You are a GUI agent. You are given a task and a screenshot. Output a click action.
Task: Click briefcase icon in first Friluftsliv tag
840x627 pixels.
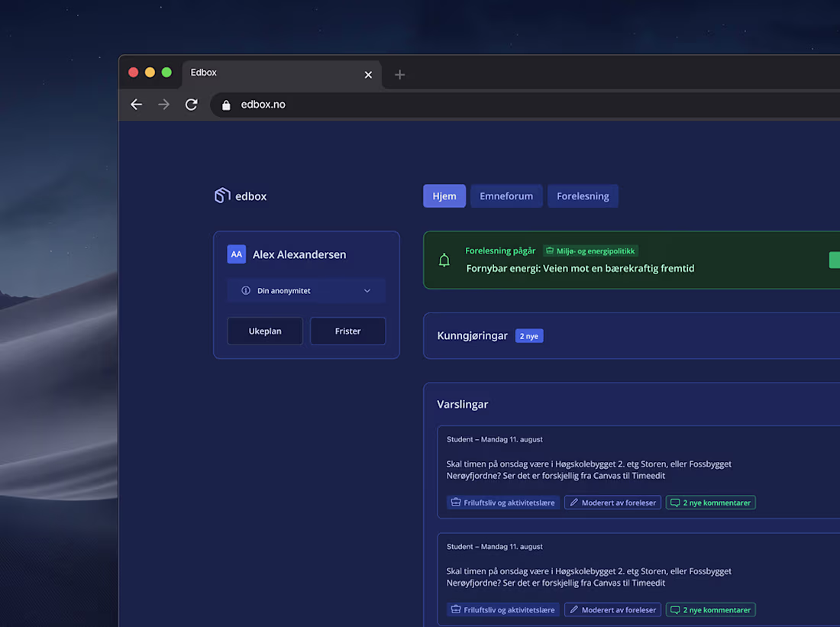click(x=456, y=503)
